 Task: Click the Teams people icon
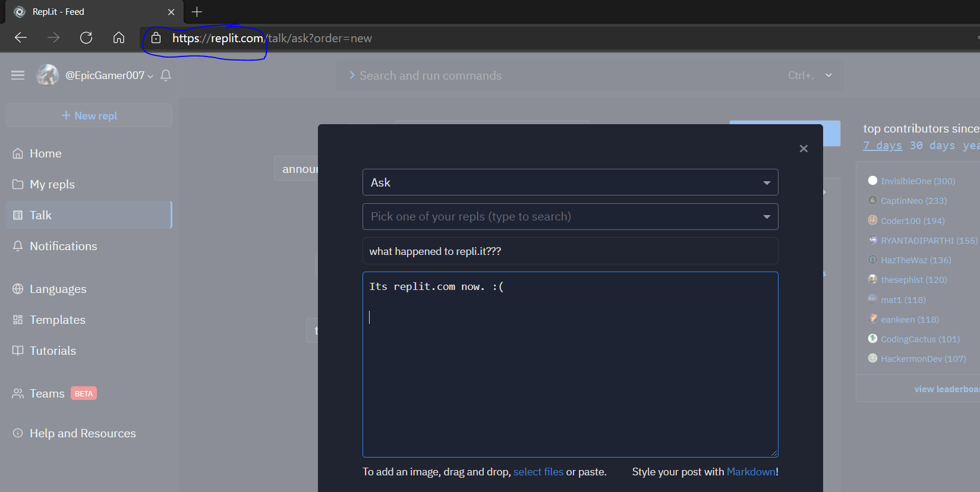(18, 393)
